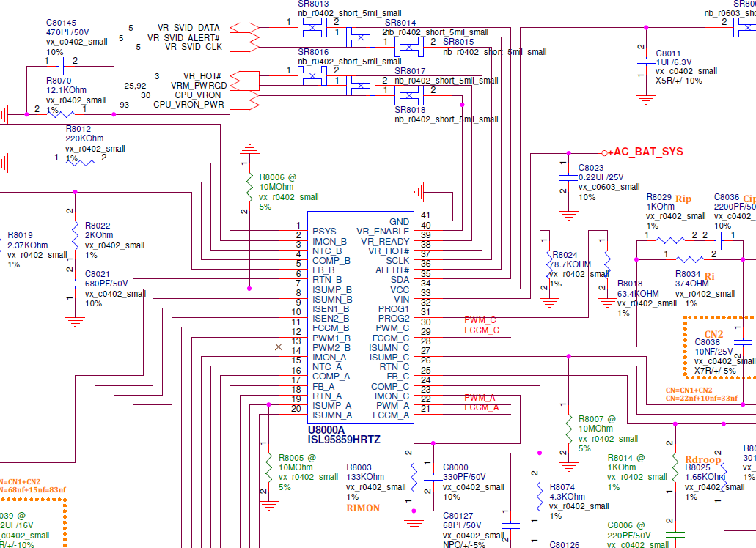The image size is (756, 548).
Task: Click the C8021 680PF/50V capacitor symbol
Action: [76, 284]
